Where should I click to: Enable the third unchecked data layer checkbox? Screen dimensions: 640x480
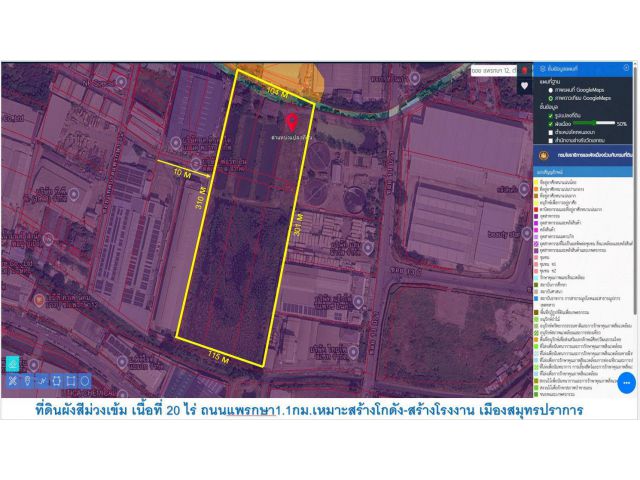click(551, 133)
